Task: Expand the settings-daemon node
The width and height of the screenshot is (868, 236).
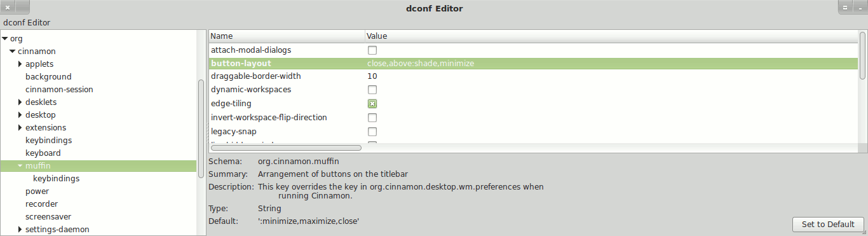Action: (20, 230)
